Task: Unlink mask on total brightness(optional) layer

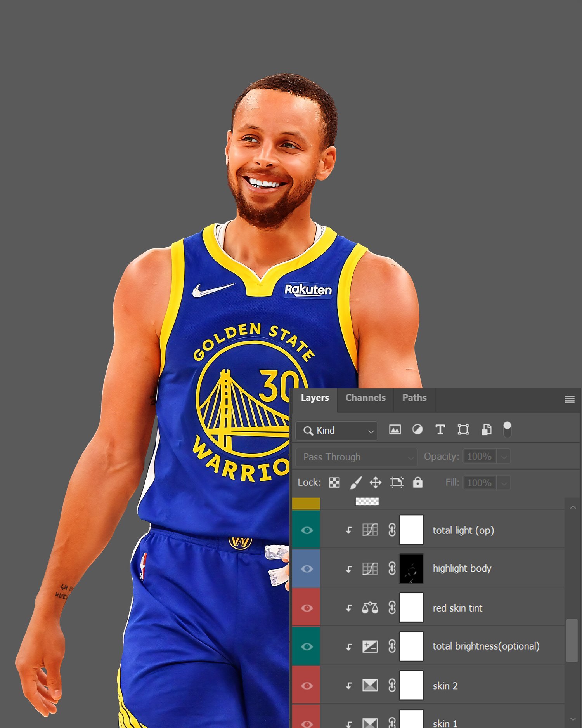Action: tap(392, 646)
